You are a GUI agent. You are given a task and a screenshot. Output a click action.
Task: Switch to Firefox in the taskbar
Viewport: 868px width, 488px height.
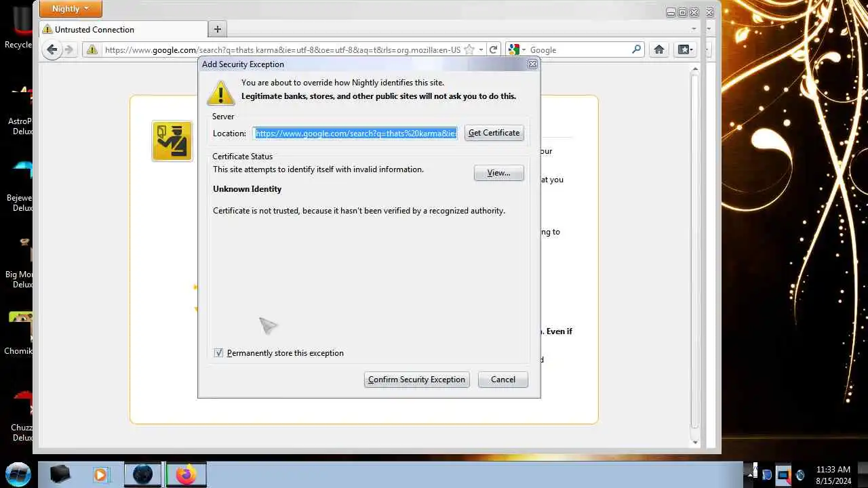(185, 474)
